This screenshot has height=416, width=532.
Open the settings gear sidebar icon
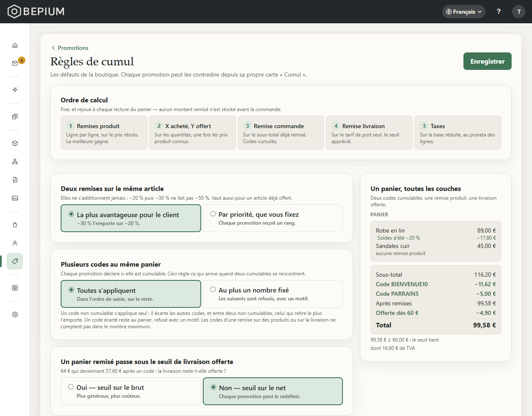tap(15, 314)
